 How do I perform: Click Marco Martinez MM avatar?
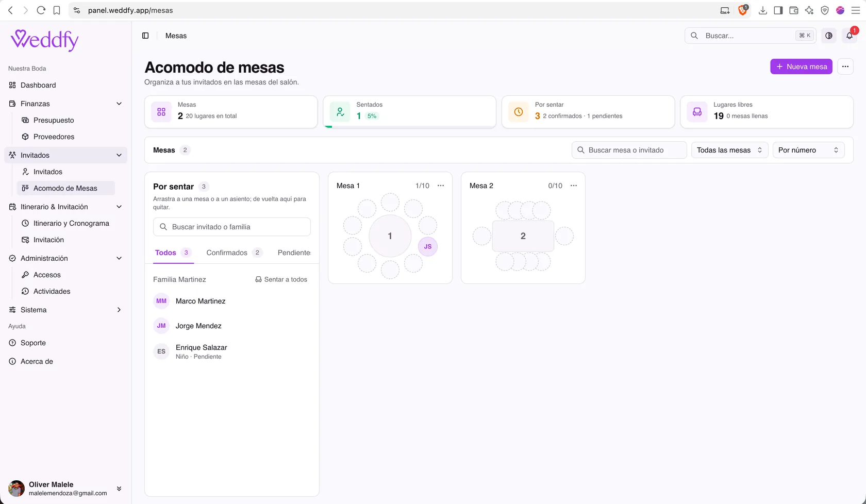[x=161, y=301]
